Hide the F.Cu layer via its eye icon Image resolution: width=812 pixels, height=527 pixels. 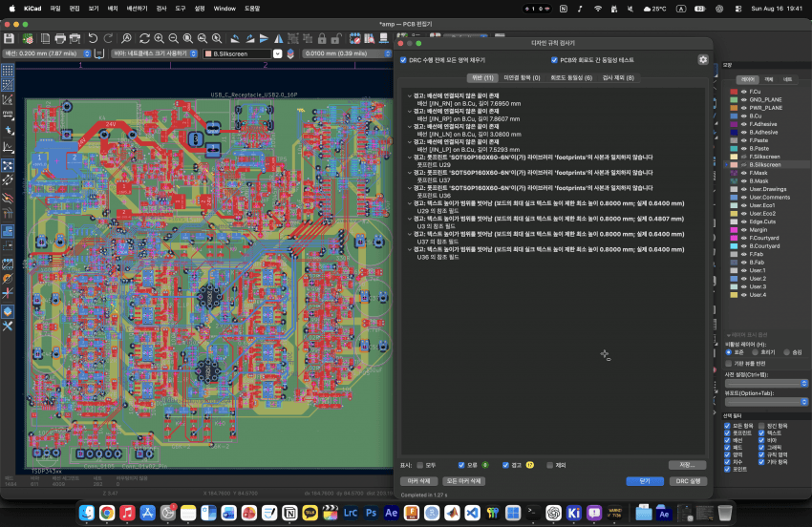743,92
